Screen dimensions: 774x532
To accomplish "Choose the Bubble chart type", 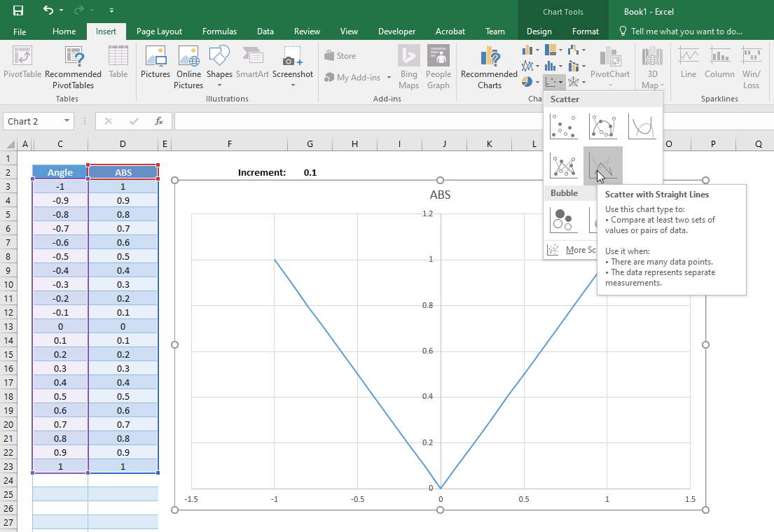I will [x=565, y=219].
